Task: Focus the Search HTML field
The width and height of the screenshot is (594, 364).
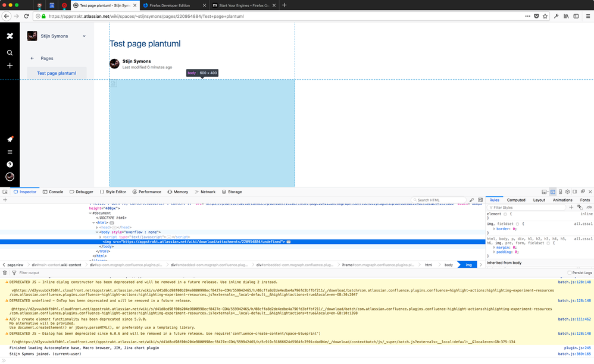Action: (x=439, y=200)
